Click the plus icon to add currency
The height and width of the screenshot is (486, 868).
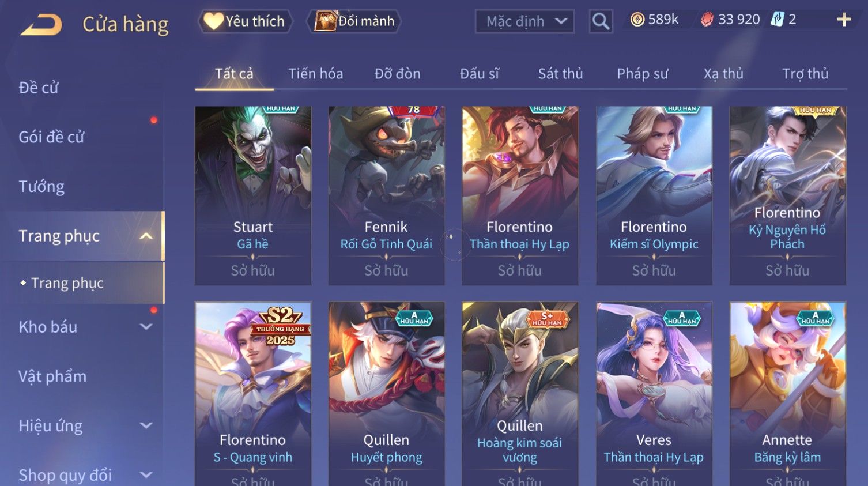tap(844, 20)
